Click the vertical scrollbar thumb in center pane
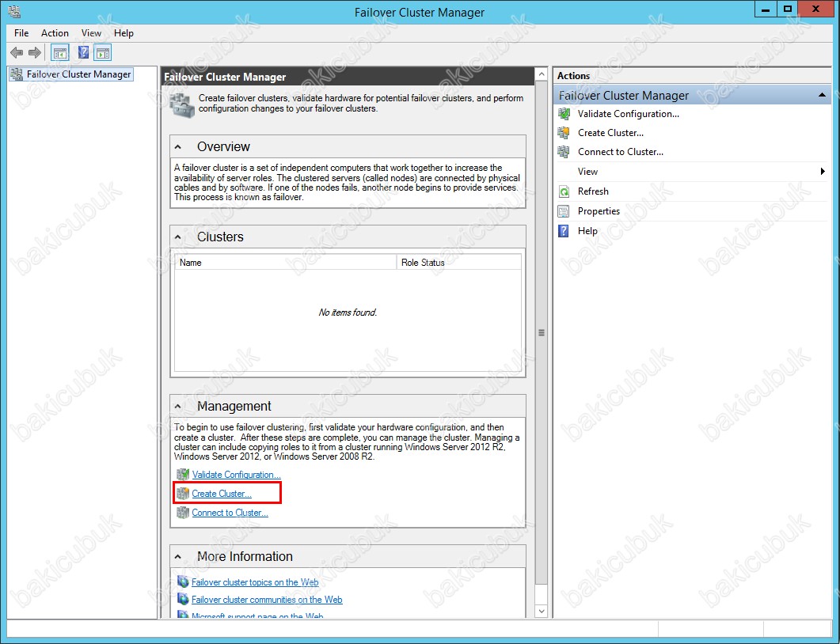The image size is (840, 644). 541,332
